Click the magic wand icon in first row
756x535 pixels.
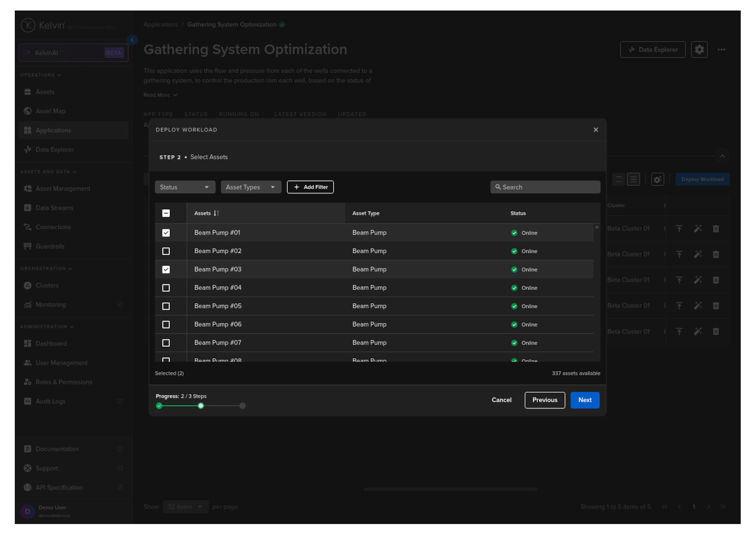[698, 229]
